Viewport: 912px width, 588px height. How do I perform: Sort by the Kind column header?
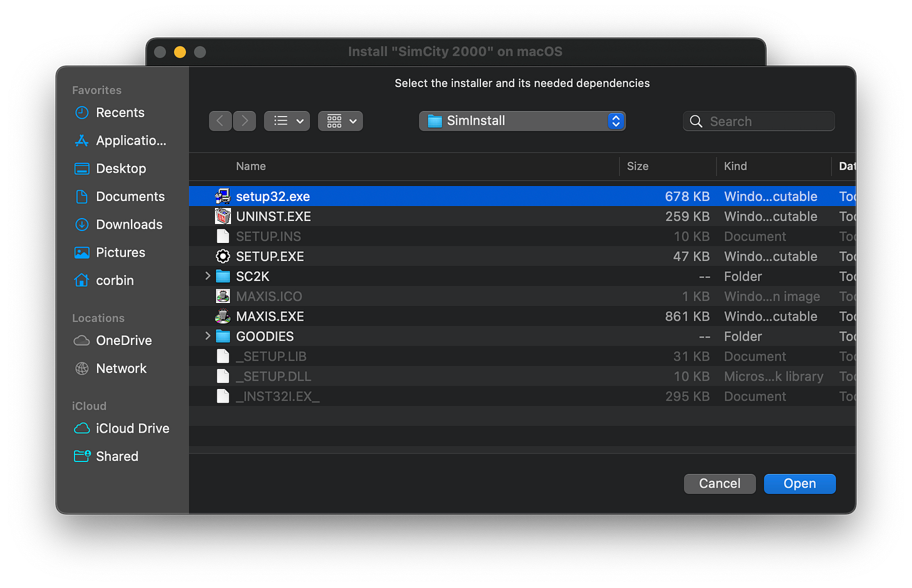[735, 167]
